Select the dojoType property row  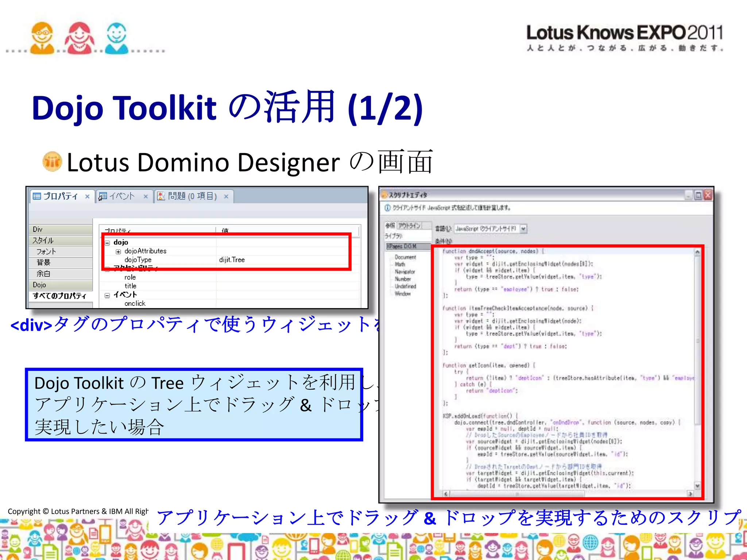(x=230, y=260)
